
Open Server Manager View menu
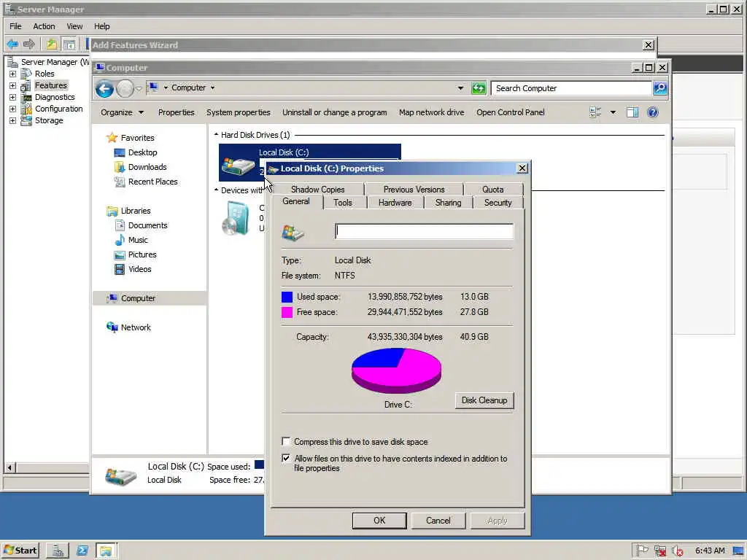coord(74,26)
